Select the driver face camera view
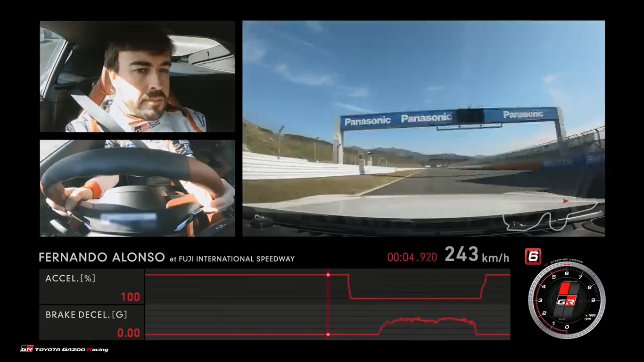This screenshot has height=362, width=644. click(x=137, y=76)
